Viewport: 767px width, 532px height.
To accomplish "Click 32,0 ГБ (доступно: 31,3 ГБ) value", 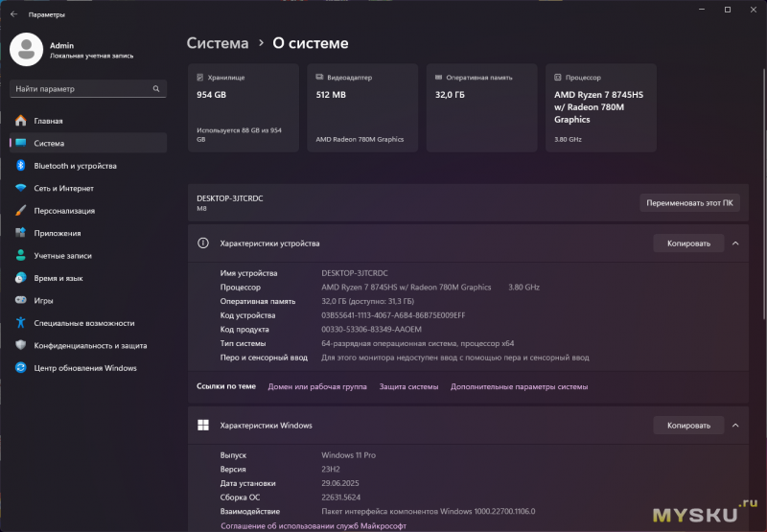I will 367,301.
